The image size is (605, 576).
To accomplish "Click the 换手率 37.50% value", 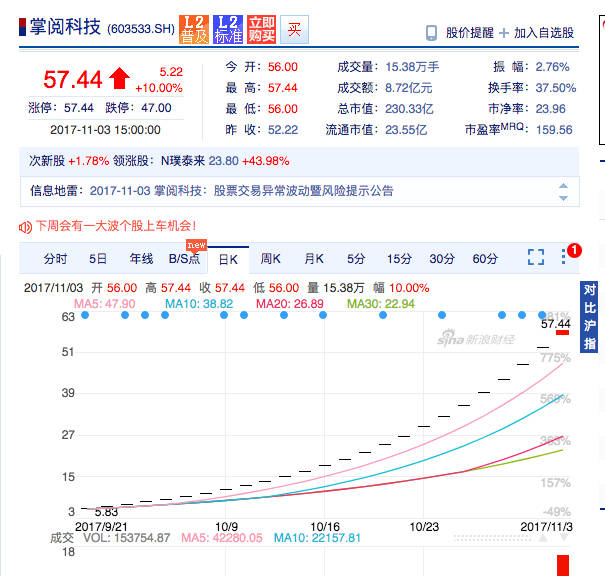I will click(556, 88).
